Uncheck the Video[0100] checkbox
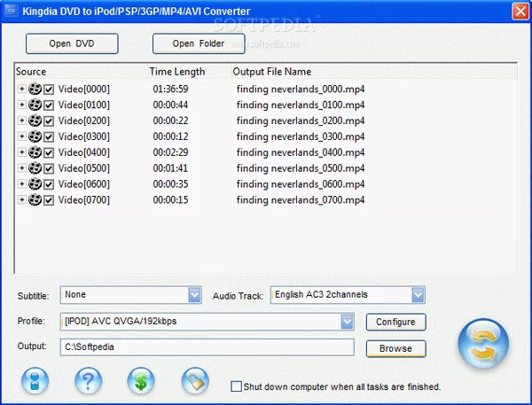This screenshot has width=532, height=405. [x=49, y=105]
